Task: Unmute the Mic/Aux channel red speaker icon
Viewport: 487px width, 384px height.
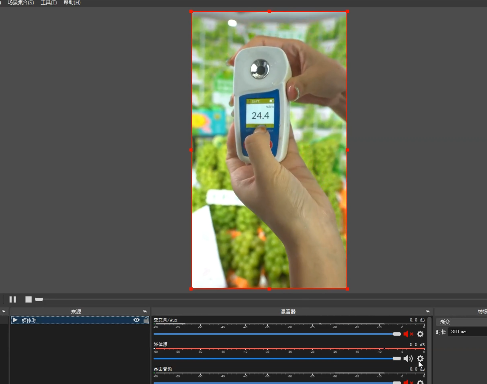Action: coord(408,334)
